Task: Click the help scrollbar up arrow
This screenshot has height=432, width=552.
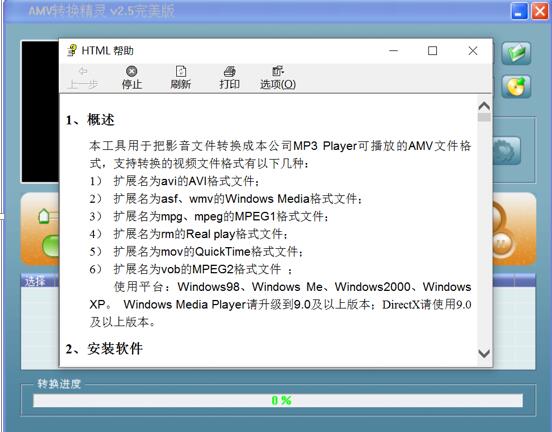Action: pyautogui.click(x=484, y=106)
